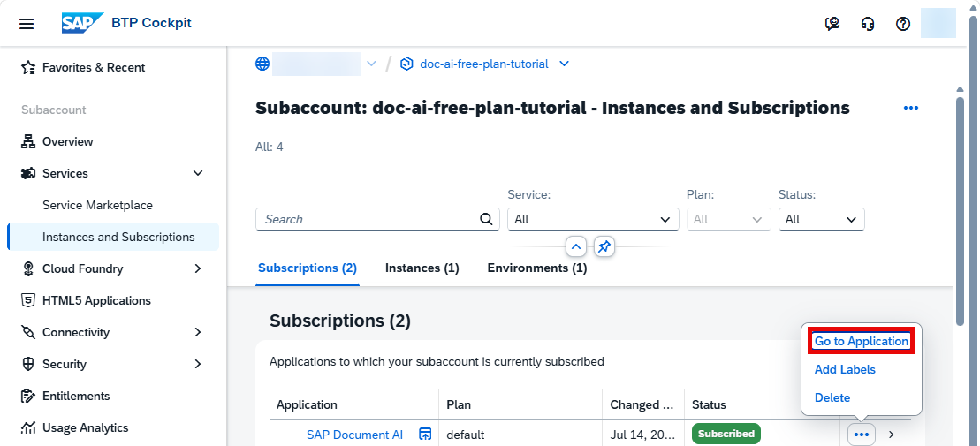Image resolution: width=980 pixels, height=446 pixels.
Task: Click the Subscribed status badge
Action: 726,434
